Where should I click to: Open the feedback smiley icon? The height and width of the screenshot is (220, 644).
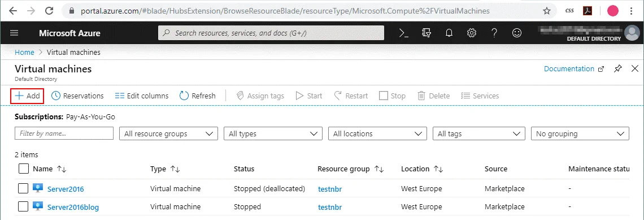pyautogui.click(x=517, y=33)
